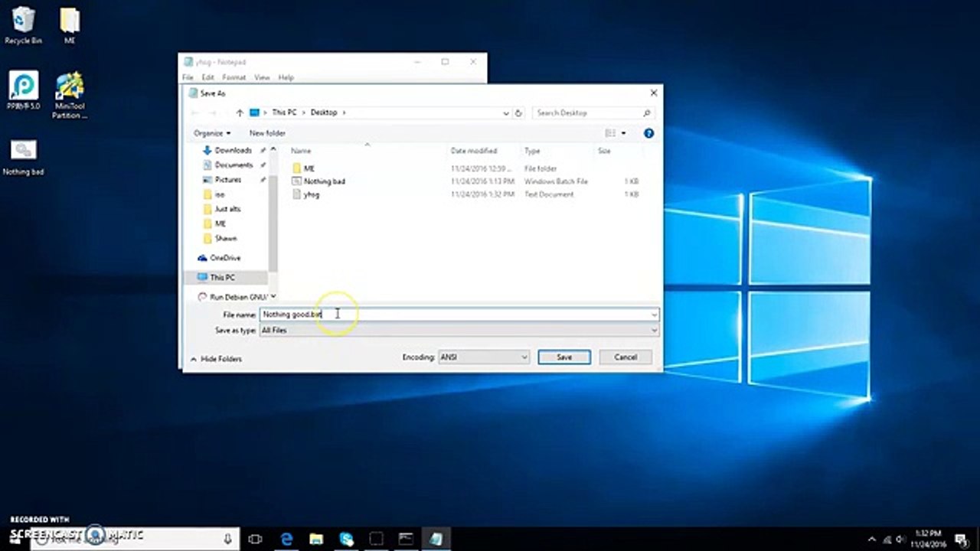
Task: Select Pictures in the navigation pane
Action: click(x=227, y=180)
